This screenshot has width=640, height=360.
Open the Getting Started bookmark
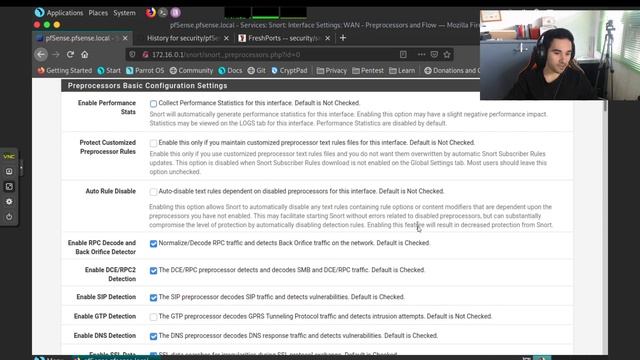pos(65,71)
